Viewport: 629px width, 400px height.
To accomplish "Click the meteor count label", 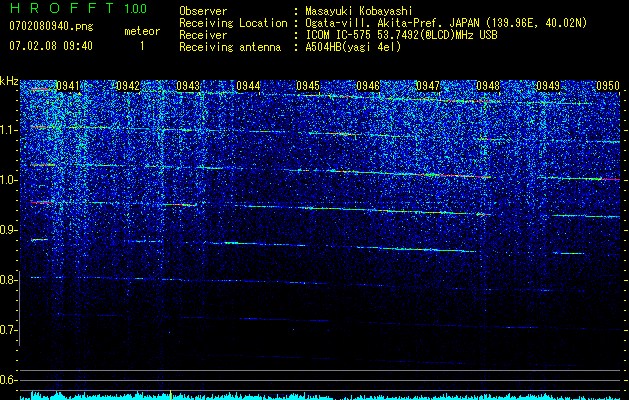I will tap(142, 31).
